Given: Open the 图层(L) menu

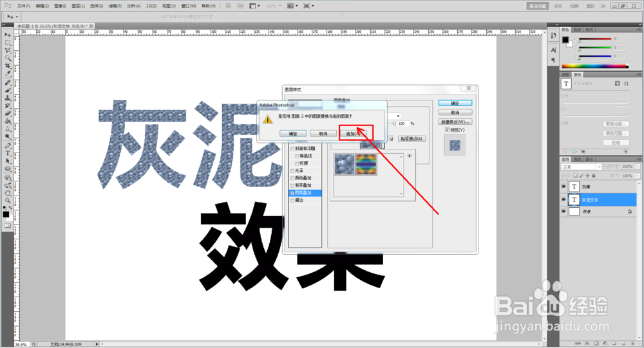Looking at the screenshot, I should click(78, 6).
